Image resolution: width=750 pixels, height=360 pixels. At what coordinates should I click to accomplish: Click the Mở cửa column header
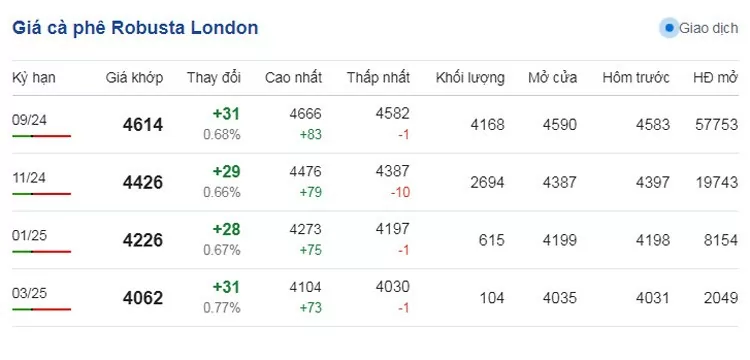tap(552, 77)
